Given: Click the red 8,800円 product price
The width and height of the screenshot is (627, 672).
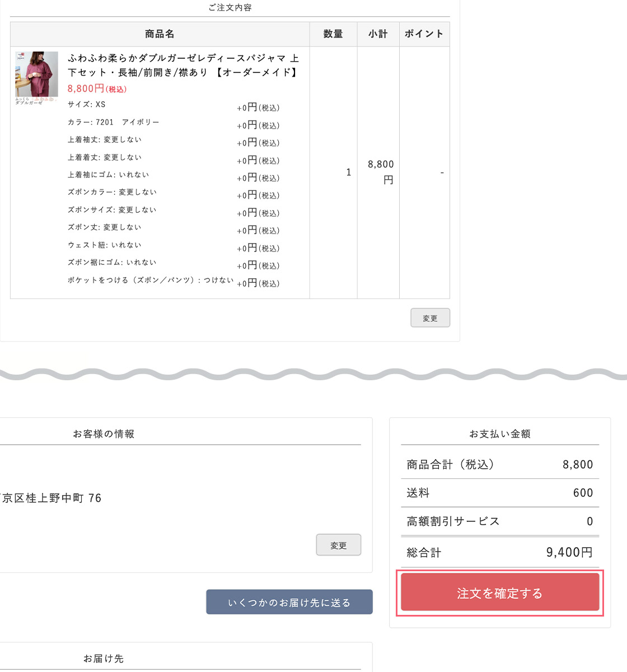Looking at the screenshot, I should pos(86,88).
